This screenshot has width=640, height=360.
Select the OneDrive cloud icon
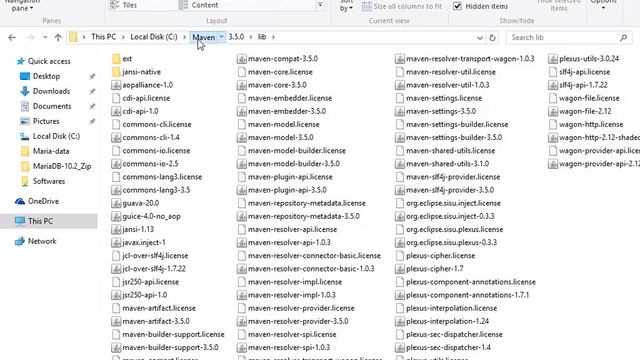click(x=20, y=201)
